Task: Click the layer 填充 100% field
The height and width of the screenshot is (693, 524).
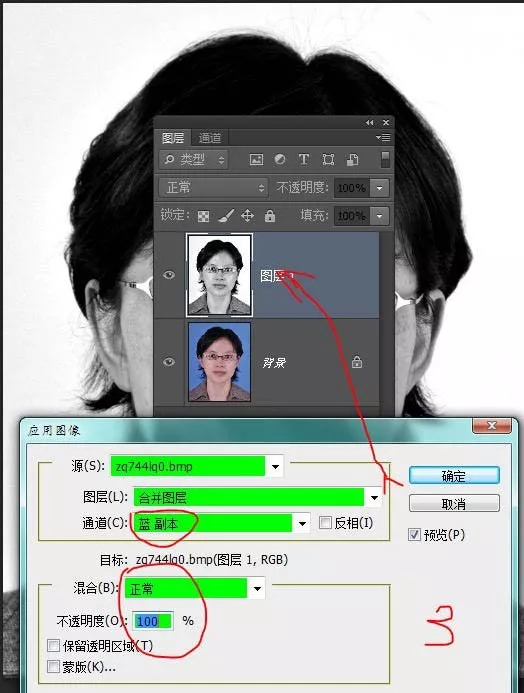Action: click(352, 216)
